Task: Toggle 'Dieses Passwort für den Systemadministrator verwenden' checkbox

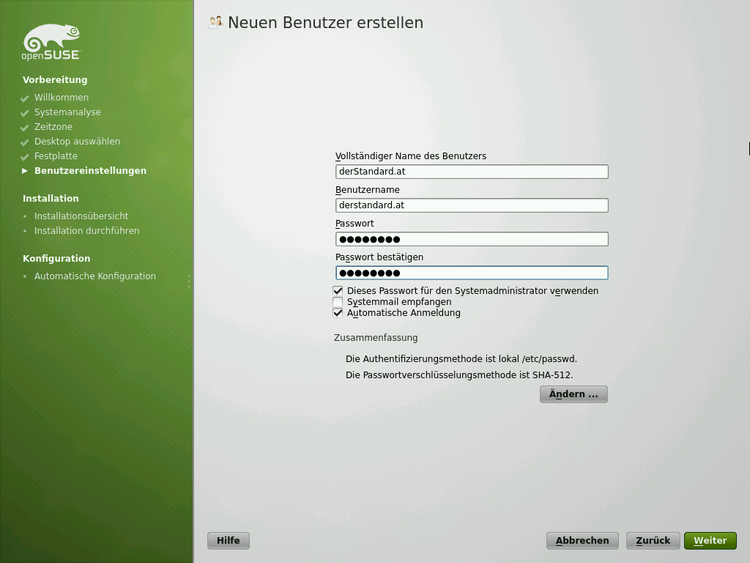Action: (338, 291)
